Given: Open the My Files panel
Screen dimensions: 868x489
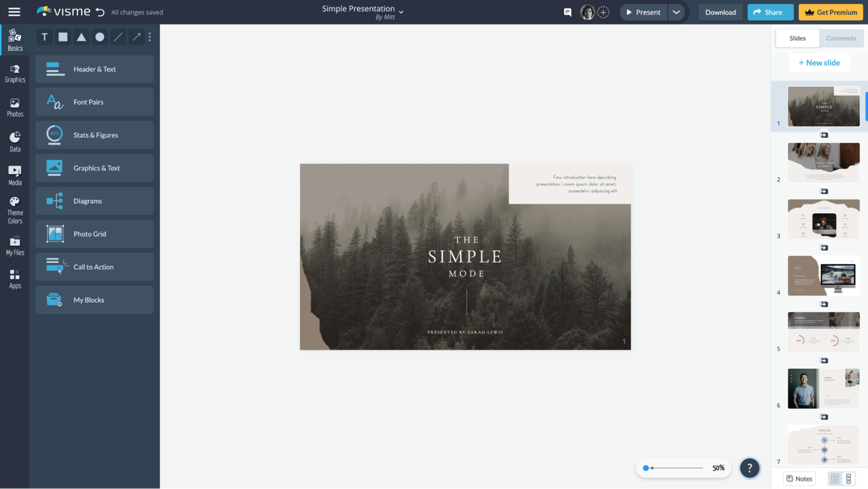Looking at the screenshot, I should 15,246.
